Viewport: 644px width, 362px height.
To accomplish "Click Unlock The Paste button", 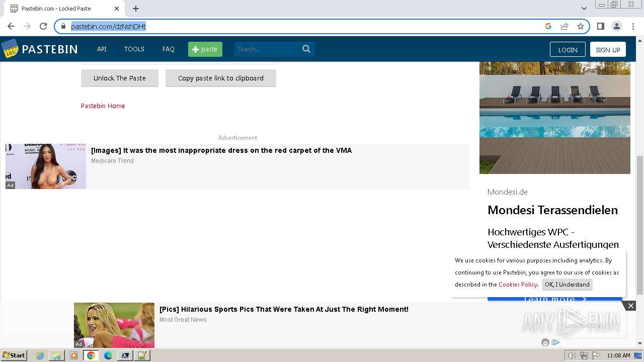I will 120,78.
